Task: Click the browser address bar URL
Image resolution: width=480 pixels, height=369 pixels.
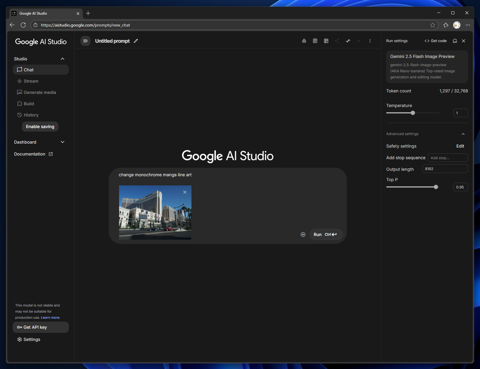Action: click(x=86, y=25)
